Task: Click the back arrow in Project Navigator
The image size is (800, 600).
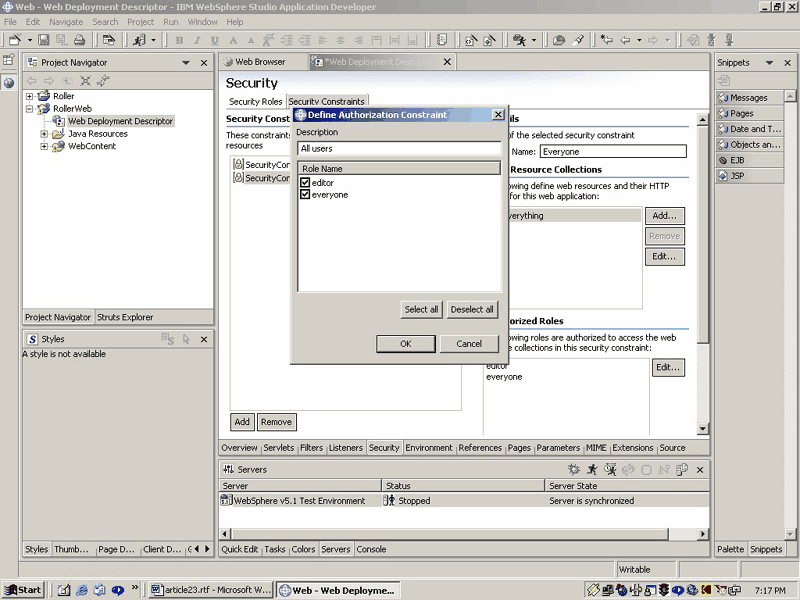Action: tap(32, 81)
